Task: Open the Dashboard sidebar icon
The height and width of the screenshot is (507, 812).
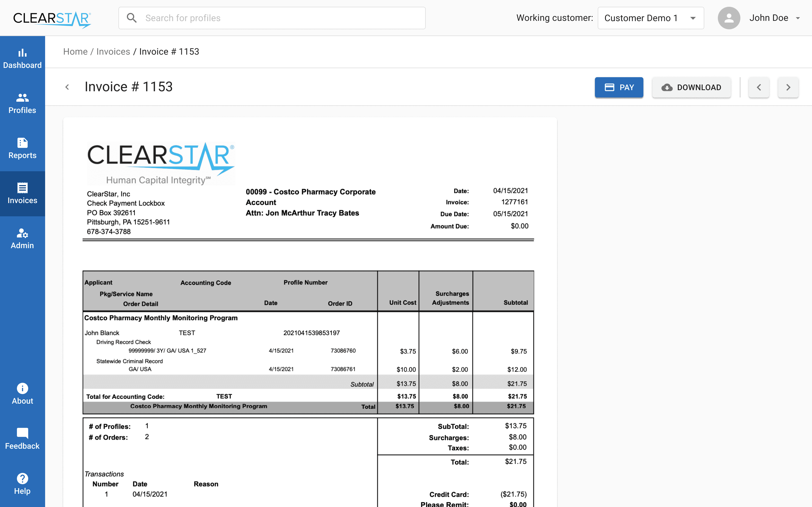Action: click(x=22, y=53)
